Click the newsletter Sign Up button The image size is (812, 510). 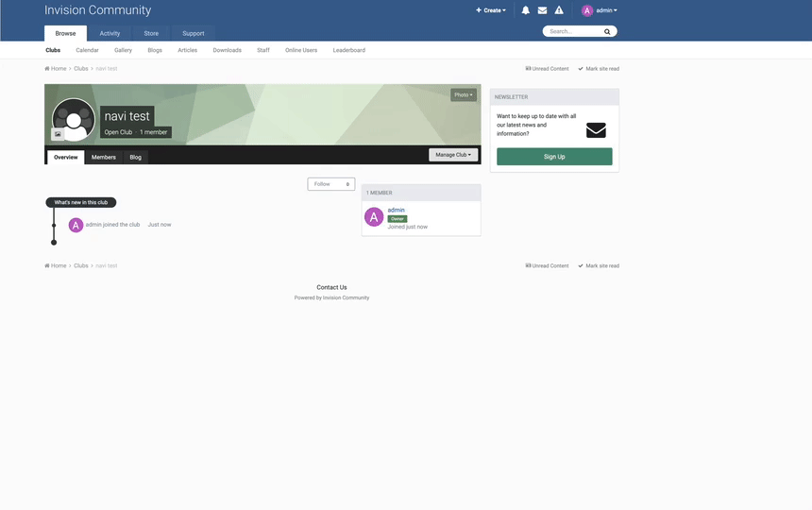pyautogui.click(x=554, y=157)
